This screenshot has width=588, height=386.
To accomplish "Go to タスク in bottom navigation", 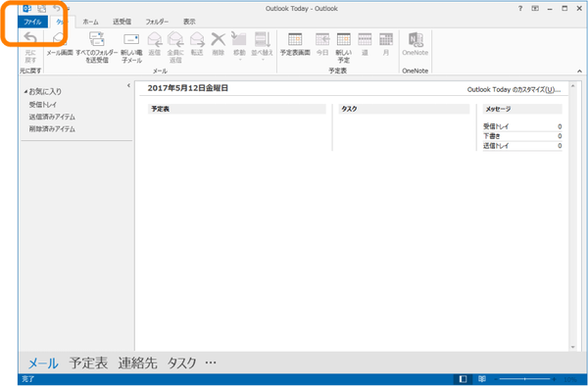I will tap(182, 362).
